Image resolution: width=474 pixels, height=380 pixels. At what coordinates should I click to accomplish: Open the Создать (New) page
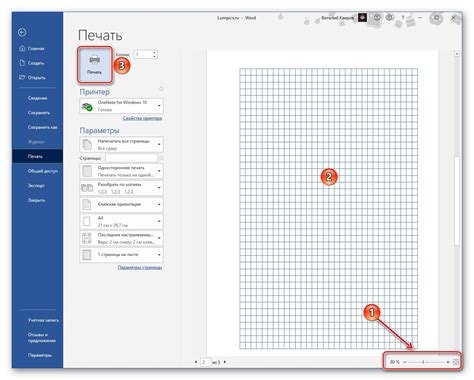[x=32, y=63]
